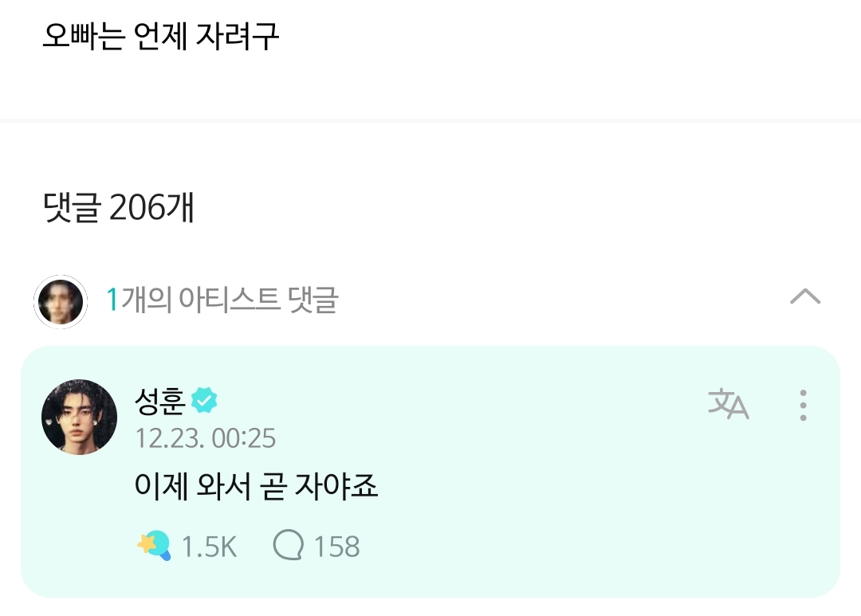Tap the teal number 1 in artist comments header
This screenshot has height=616, width=861.
pyautogui.click(x=112, y=300)
